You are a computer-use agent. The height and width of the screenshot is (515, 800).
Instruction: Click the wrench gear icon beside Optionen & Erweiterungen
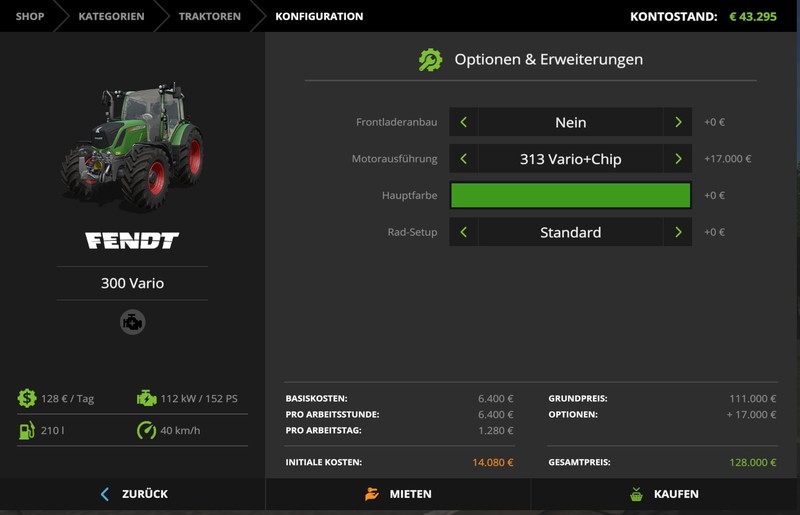(x=430, y=60)
